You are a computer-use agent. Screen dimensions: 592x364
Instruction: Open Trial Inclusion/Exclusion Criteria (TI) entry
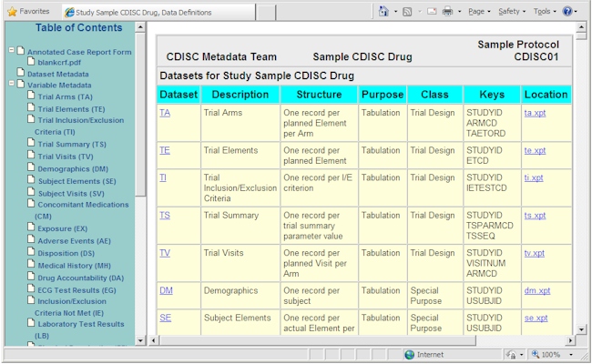pos(79,126)
